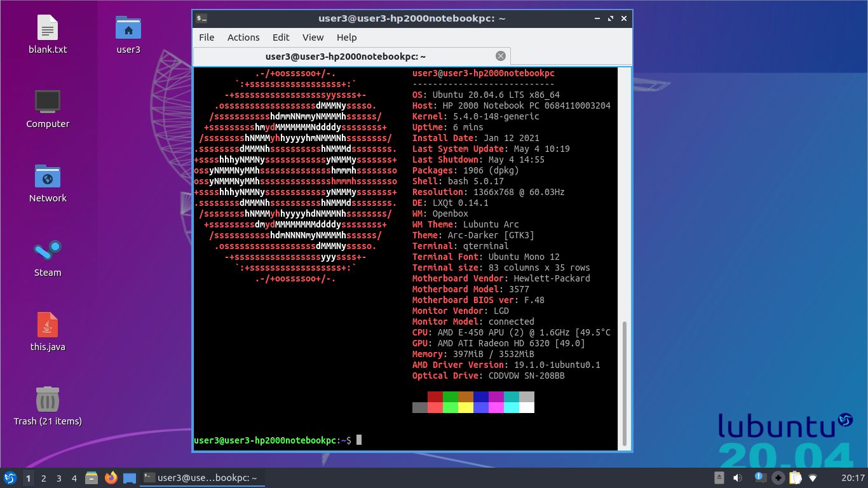Viewport: 868px width, 488px height.
Task: Open the file manager icon in taskbar
Action: pyautogui.click(x=92, y=478)
